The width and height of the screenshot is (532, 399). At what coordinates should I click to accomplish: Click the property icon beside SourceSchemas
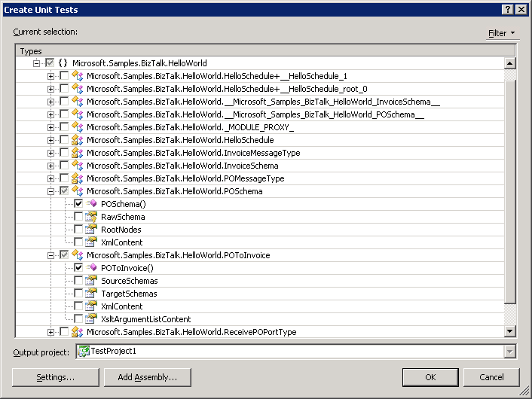click(x=91, y=281)
